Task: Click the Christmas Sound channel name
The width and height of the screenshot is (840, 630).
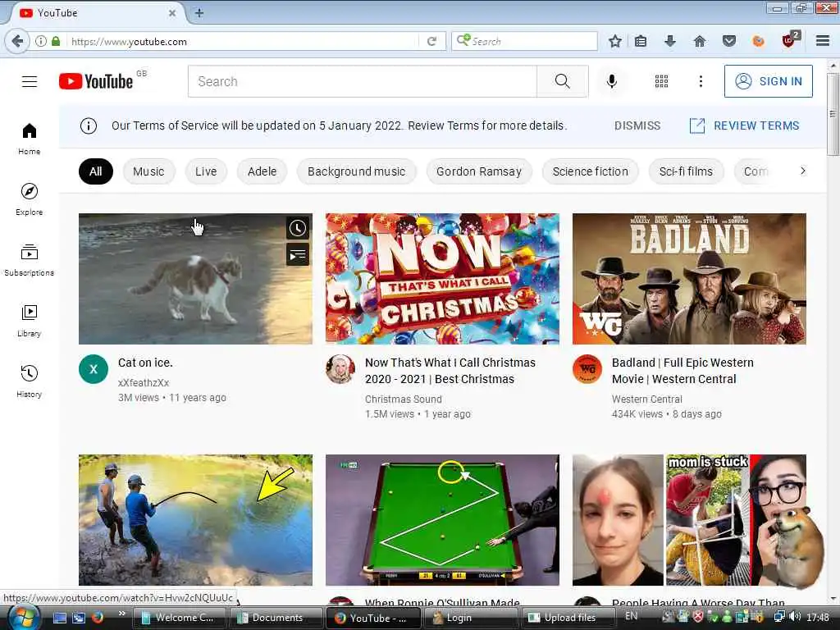Action: coord(404,399)
